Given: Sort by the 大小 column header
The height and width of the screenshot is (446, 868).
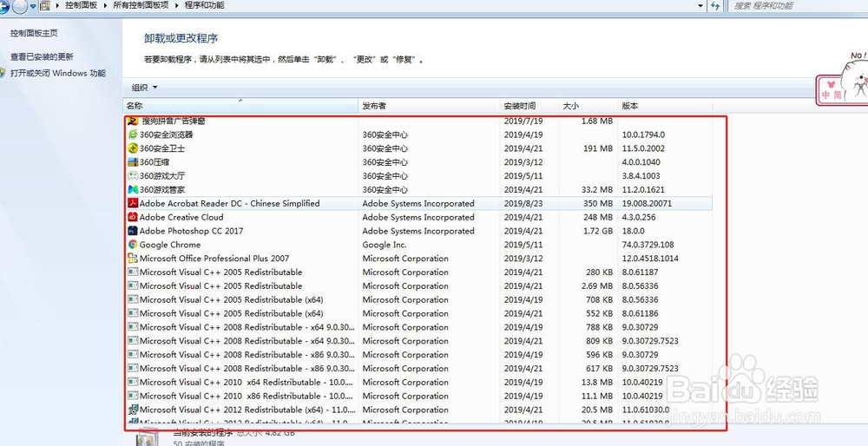Looking at the screenshot, I should pyautogui.click(x=589, y=106).
